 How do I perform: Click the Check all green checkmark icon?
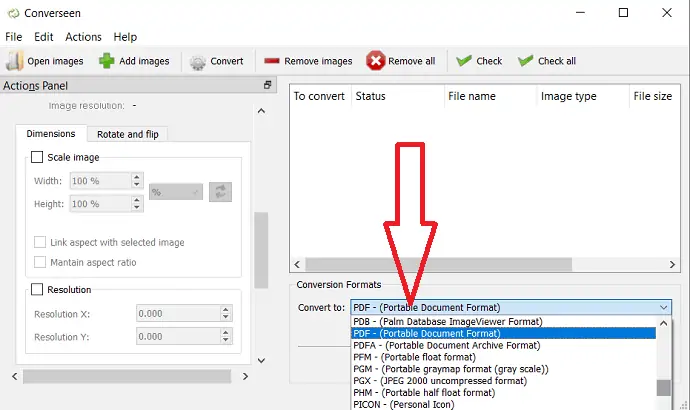click(x=525, y=60)
